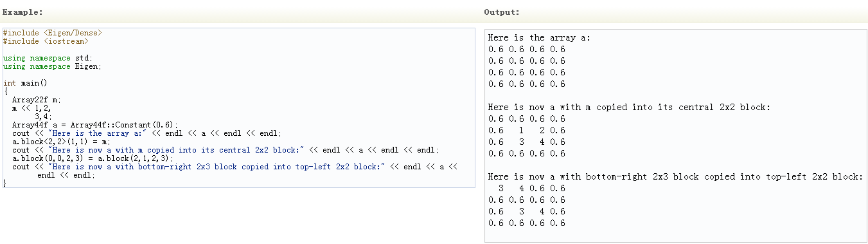Select the "#include <iostream>" code line
Viewport: 868px width, 244px height.
tap(46, 41)
